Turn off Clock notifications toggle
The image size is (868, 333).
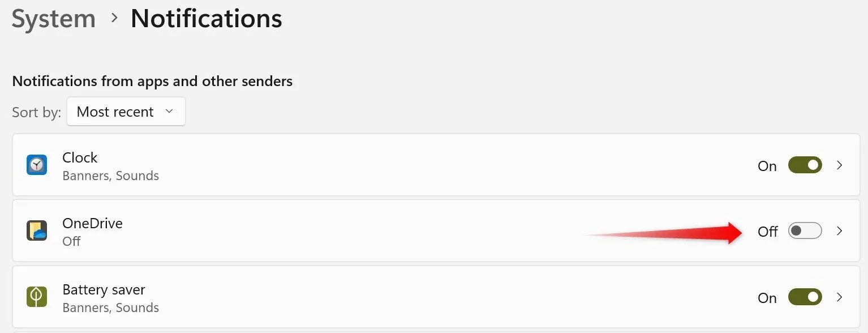click(x=805, y=165)
